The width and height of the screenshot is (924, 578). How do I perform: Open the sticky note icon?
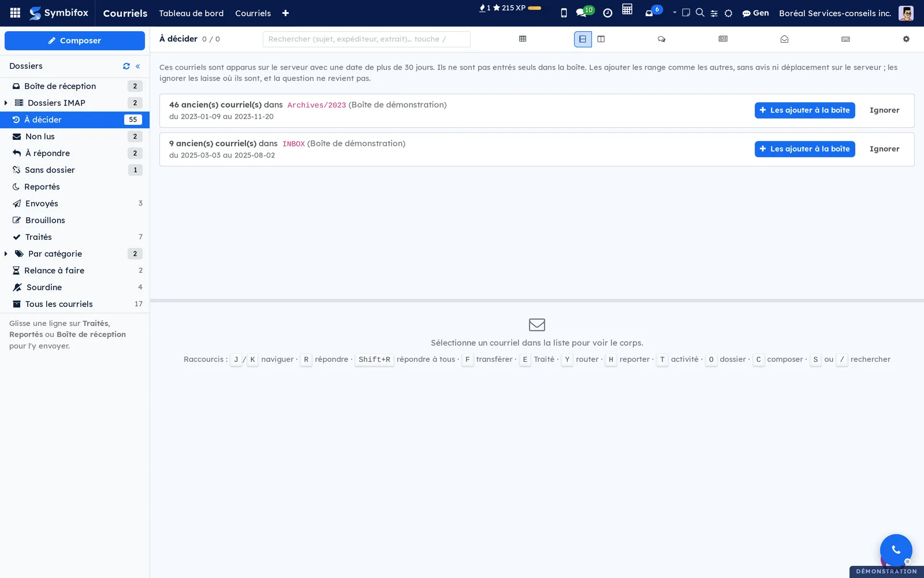coord(686,12)
